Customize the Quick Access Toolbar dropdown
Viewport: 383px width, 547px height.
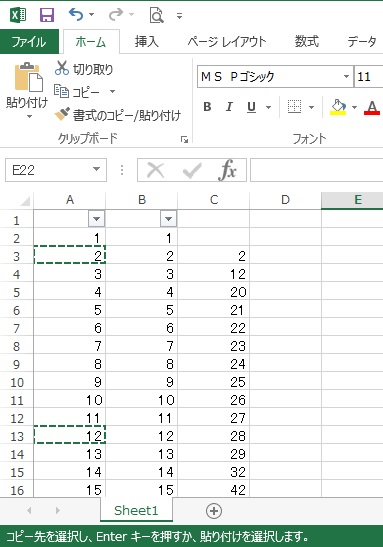click(x=179, y=16)
